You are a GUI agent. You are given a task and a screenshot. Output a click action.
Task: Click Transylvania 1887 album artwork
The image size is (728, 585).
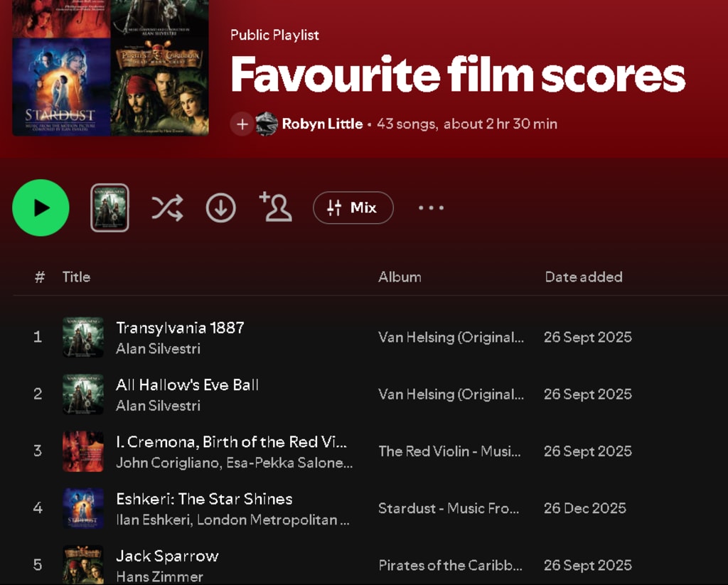(83, 337)
